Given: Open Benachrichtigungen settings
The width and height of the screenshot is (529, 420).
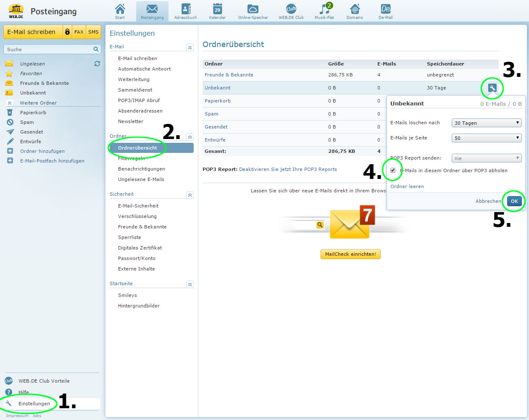Looking at the screenshot, I should tap(142, 169).
